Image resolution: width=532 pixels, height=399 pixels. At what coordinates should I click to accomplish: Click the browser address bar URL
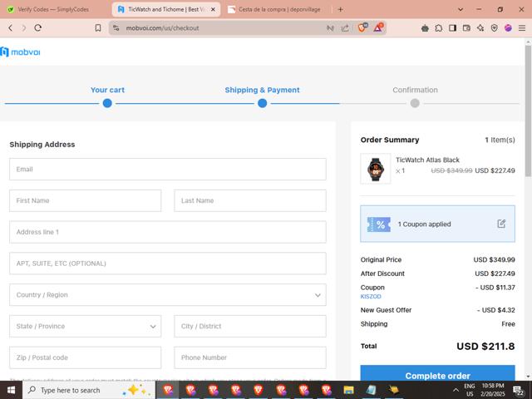[x=162, y=28]
